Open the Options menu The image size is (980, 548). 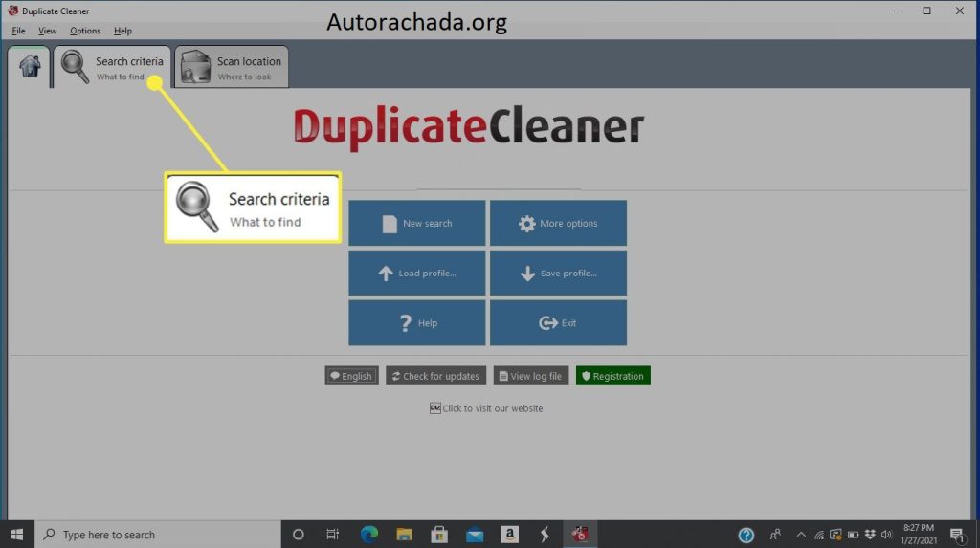pos(85,31)
